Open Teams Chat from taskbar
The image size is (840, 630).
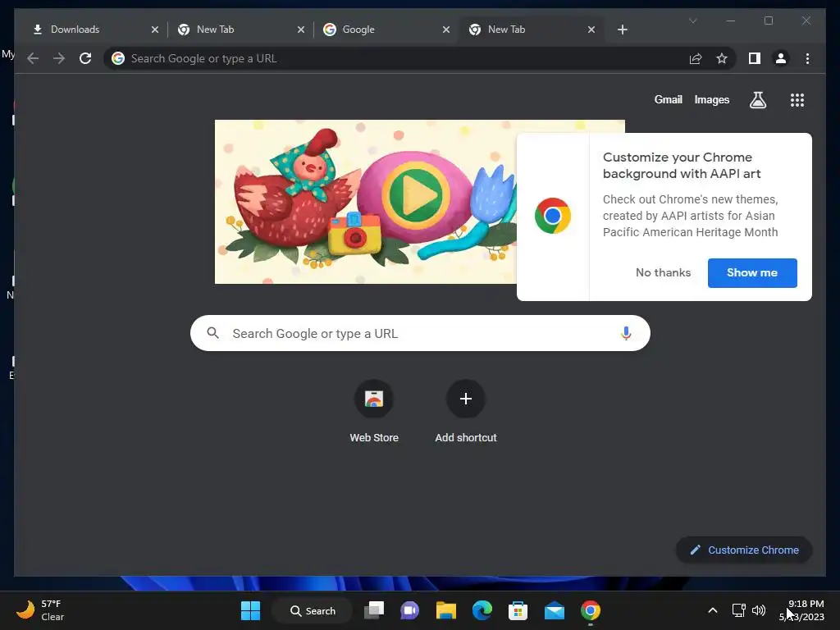(410, 610)
